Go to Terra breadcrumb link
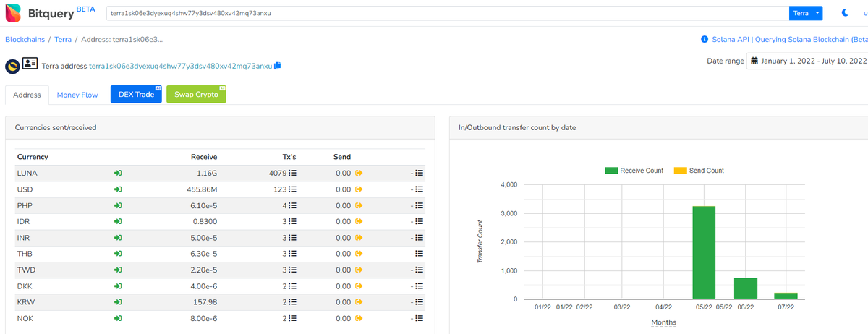The height and width of the screenshot is (334, 868). click(63, 39)
